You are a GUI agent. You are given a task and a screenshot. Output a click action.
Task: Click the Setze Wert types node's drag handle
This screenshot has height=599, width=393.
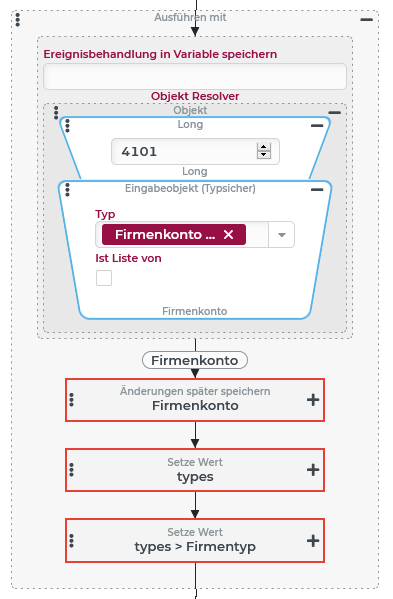(71, 470)
